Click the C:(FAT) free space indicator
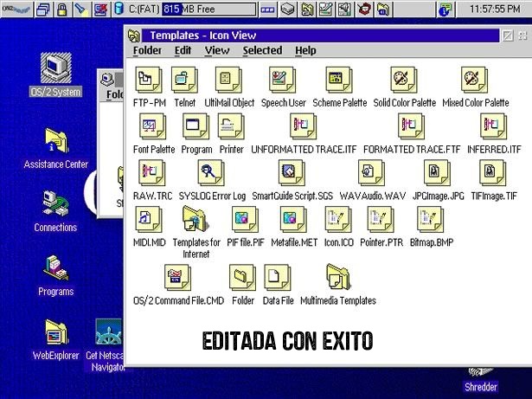The width and height of the screenshot is (532, 399). 208,9
